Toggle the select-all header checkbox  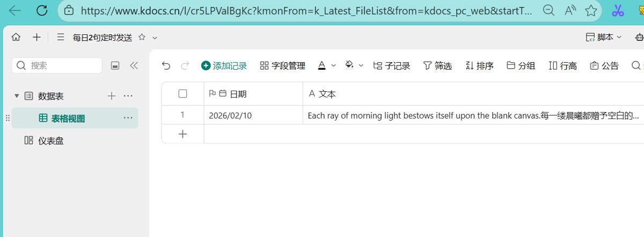(x=182, y=94)
